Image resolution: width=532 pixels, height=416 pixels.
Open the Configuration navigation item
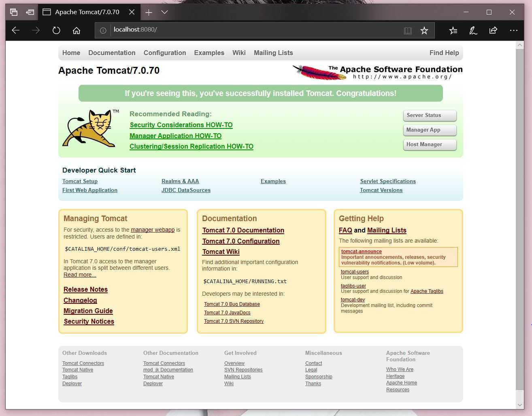pyautogui.click(x=165, y=53)
